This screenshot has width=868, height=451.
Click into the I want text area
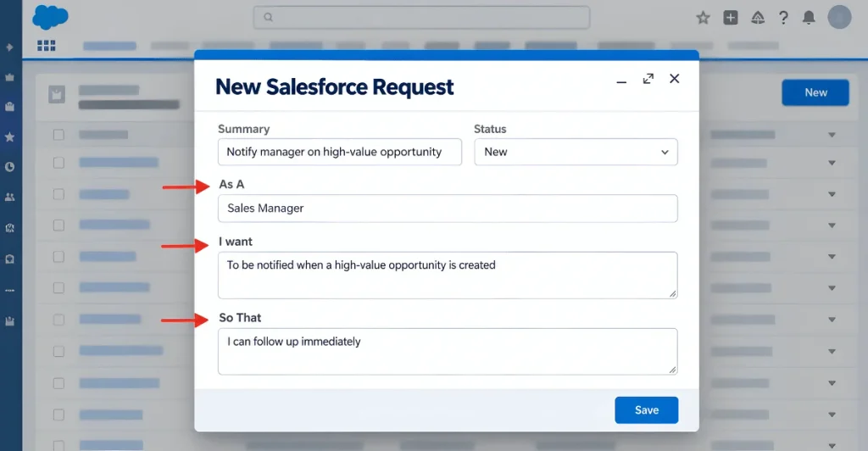448,275
